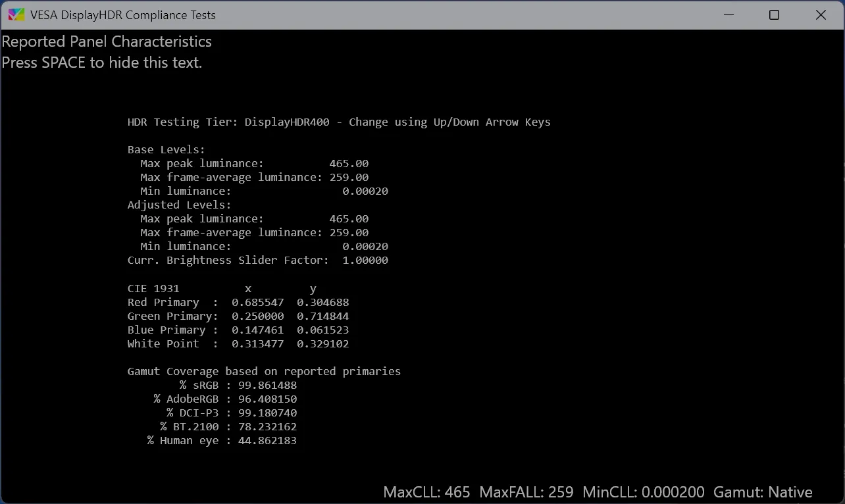Click the Red Primary coordinates row
This screenshot has height=504, width=845.
tap(238, 302)
